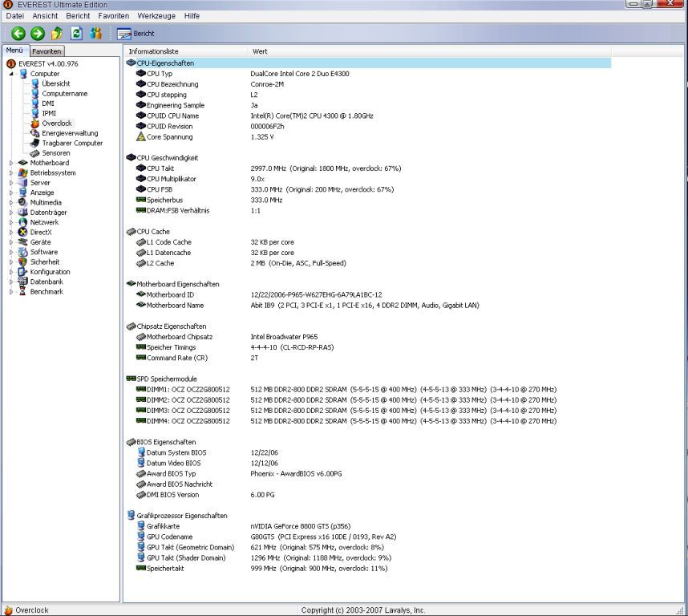Click the Award BIOS Typ row
This screenshot has width=688, height=616.
point(368,474)
